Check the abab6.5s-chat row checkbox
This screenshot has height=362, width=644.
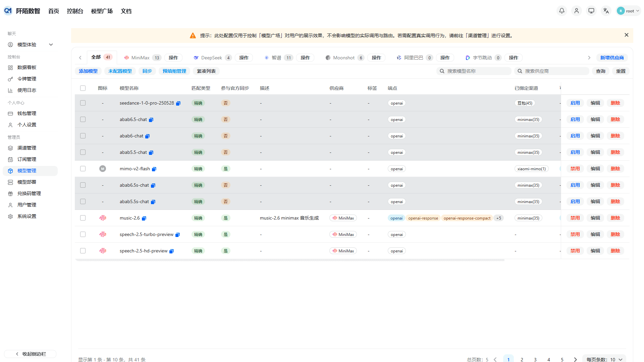(83, 185)
